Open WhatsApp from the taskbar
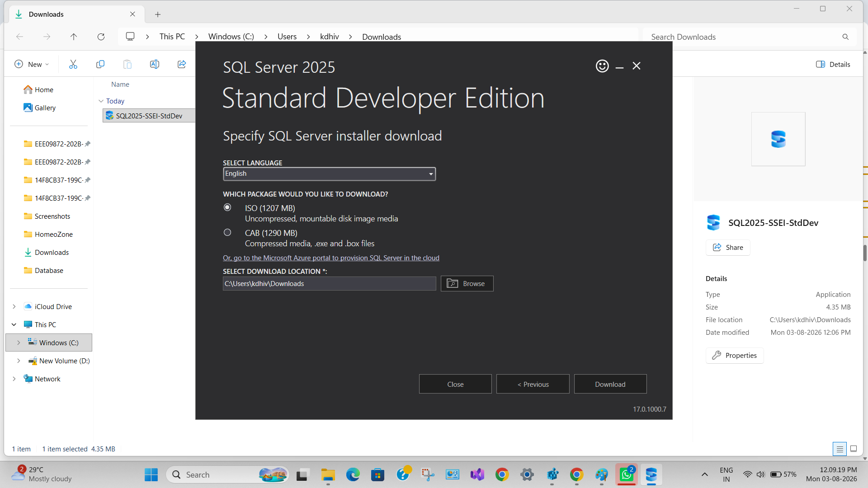 (x=626, y=474)
